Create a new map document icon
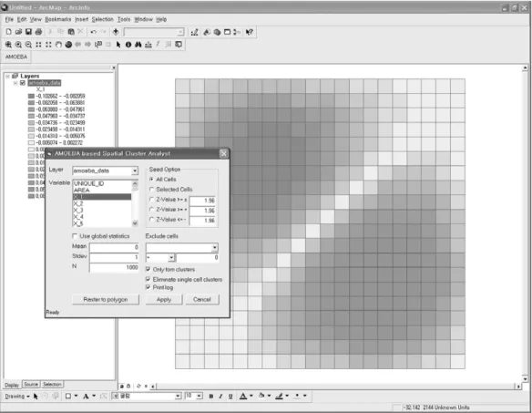Viewport: 532px width, 413px height. (x=8, y=32)
